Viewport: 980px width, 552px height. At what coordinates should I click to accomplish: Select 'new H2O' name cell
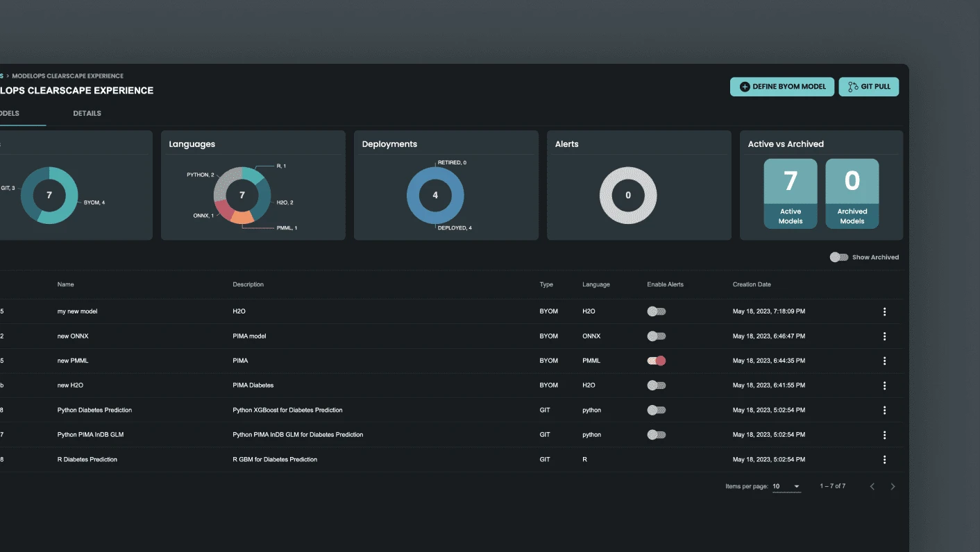point(70,386)
